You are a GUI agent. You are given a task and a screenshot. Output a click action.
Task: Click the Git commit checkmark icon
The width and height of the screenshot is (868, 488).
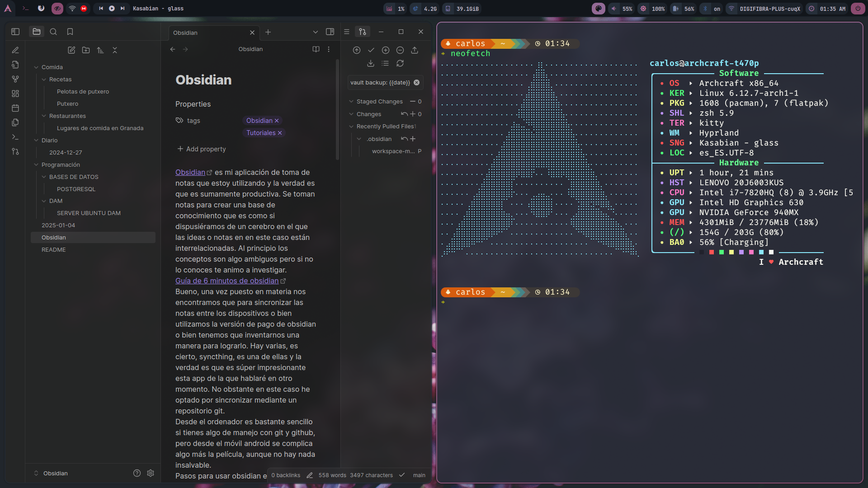371,50
